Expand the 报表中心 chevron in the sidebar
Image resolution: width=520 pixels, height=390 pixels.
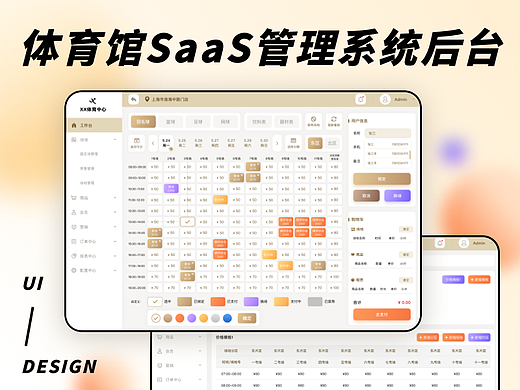pyautogui.click(x=115, y=256)
